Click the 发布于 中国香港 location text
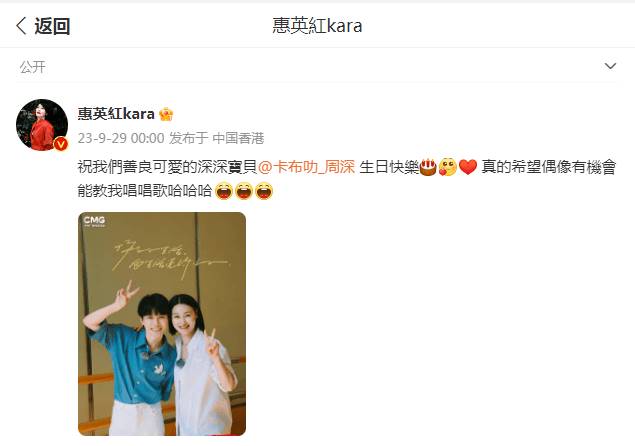 point(217,138)
